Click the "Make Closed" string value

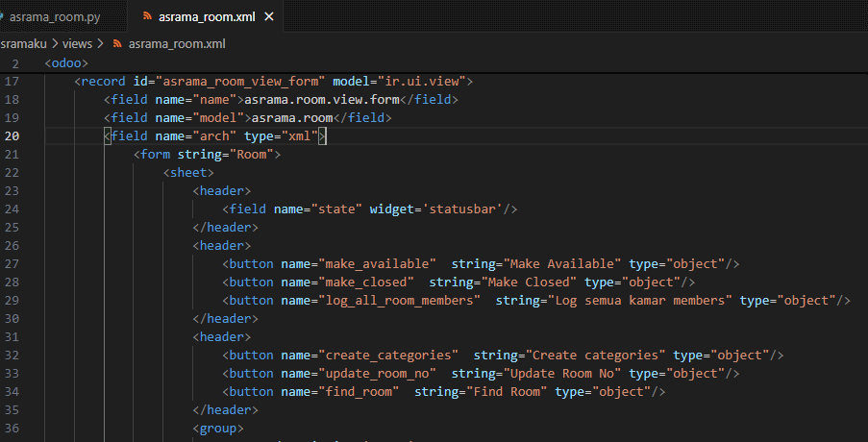pos(529,282)
